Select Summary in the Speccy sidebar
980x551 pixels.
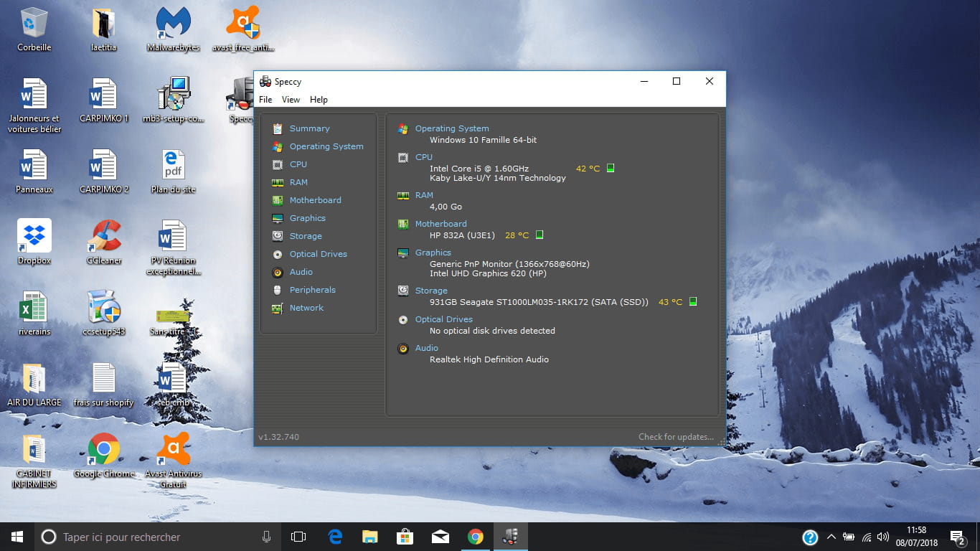(x=309, y=128)
